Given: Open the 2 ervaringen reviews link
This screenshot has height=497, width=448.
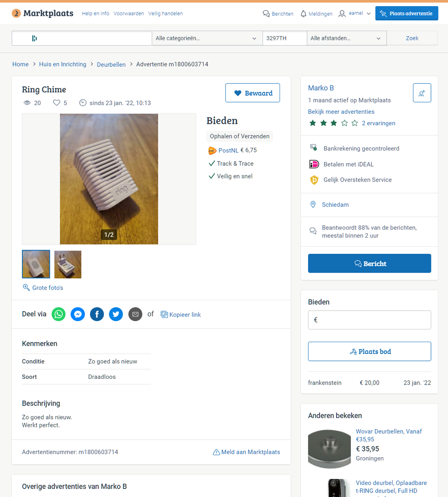Looking at the screenshot, I should pyautogui.click(x=378, y=123).
